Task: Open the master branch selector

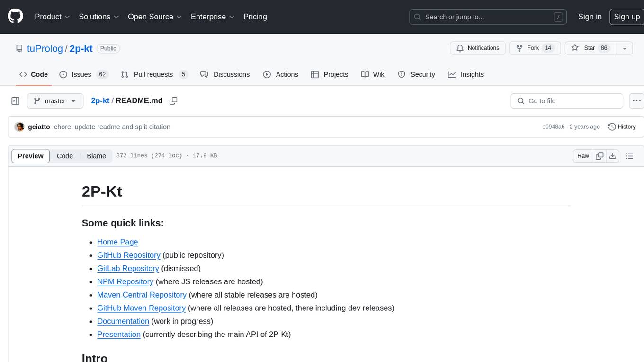Action: click(x=55, y=101)
